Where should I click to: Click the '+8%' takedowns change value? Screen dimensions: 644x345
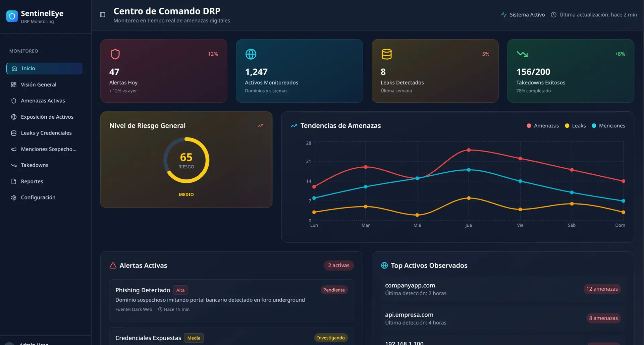tap(620, 54)
